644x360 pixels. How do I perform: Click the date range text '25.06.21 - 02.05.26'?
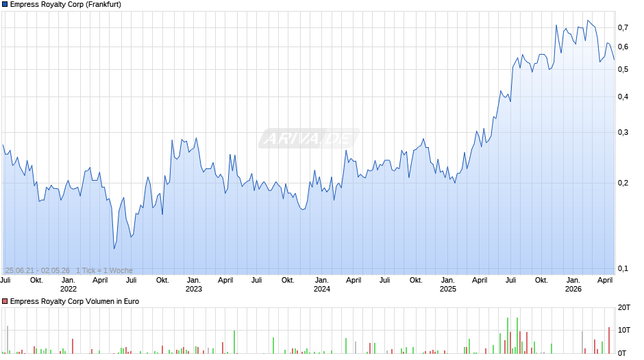pos(38,270)
